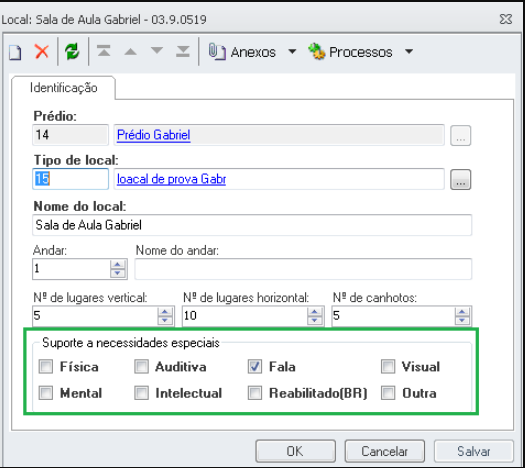Enable the Intelectual checkbox
The width and height of the screenshot is (525, 468).
tap(141, 393)
